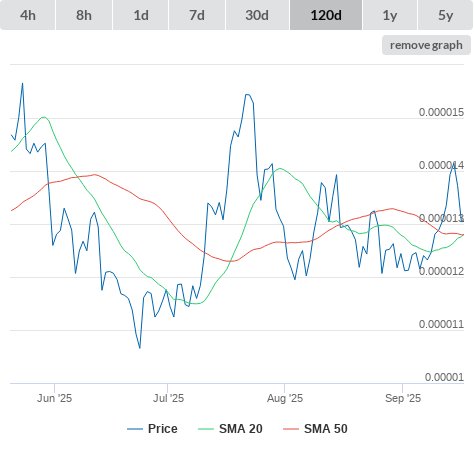Image resolution: width=474 pixels, height=455 pixels.
Task: Click the 0.000015 price axis label
Action: [x=441, y=112]
